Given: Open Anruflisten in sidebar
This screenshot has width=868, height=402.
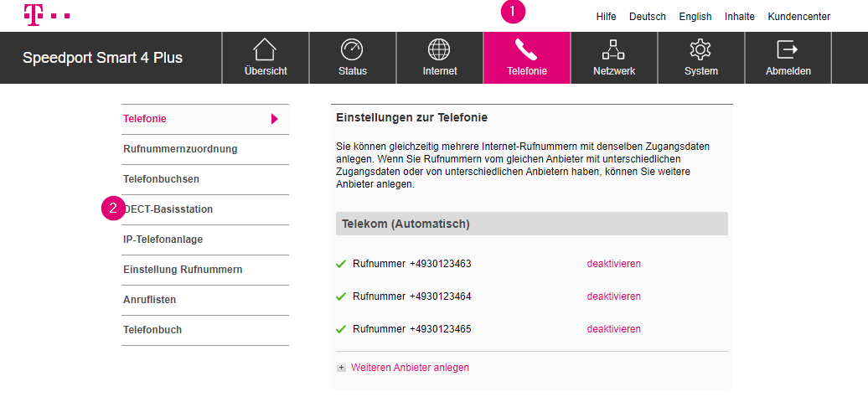Looking at the screenshot, I should 205,300.
